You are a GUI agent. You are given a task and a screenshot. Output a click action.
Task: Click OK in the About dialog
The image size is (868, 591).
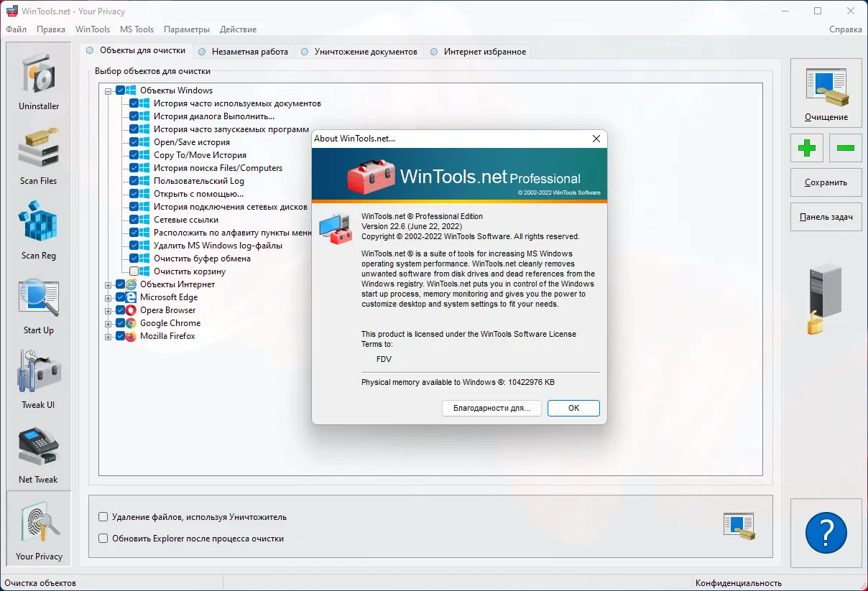pos(573,408)
